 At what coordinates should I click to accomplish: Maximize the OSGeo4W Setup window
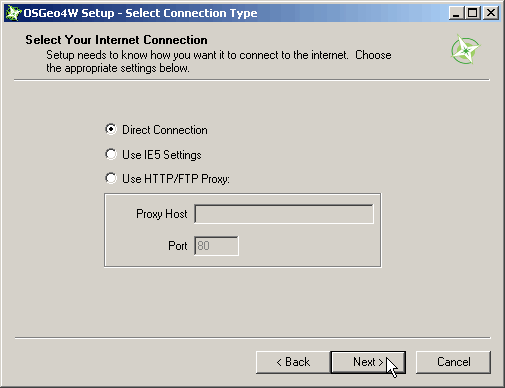coord(472,13)
